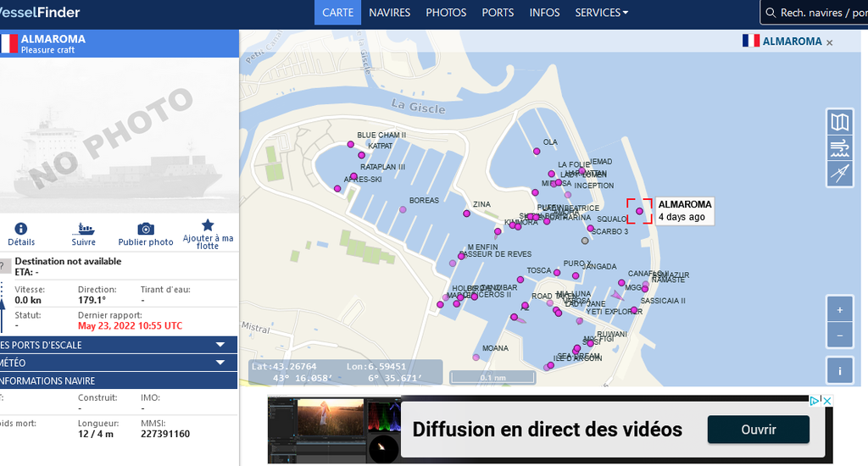The width and height of the screenshot is (868, 466).
Task: Click the Vitesse value 0.0 kn
Action: (28, 300)
